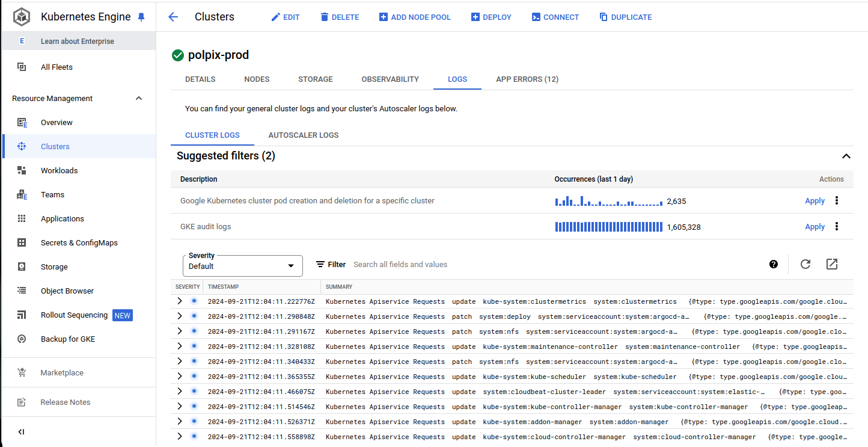Click the Workloads sidebar icon
868x447 pixels.
click(22, 170)
